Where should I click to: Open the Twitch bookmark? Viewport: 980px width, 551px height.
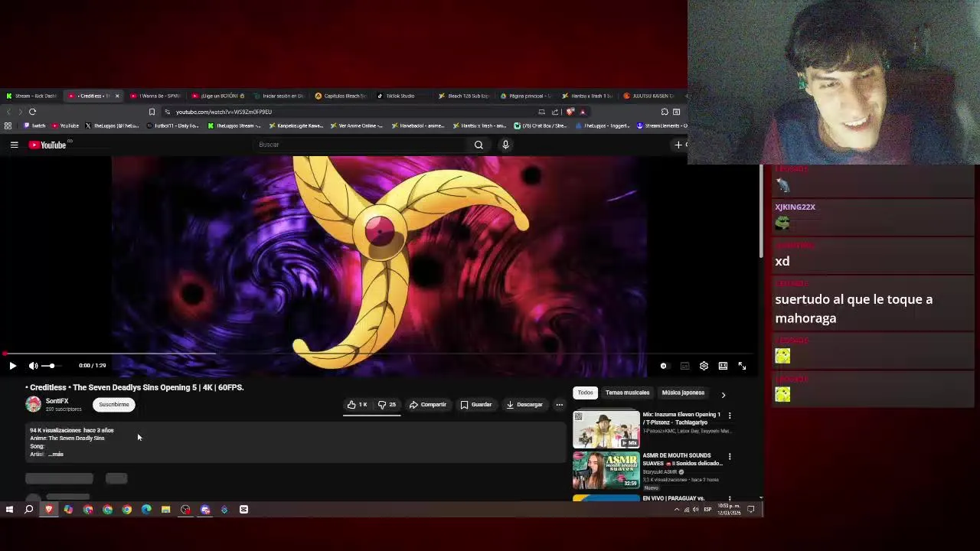pyautogui.click(x=34, y=126)
